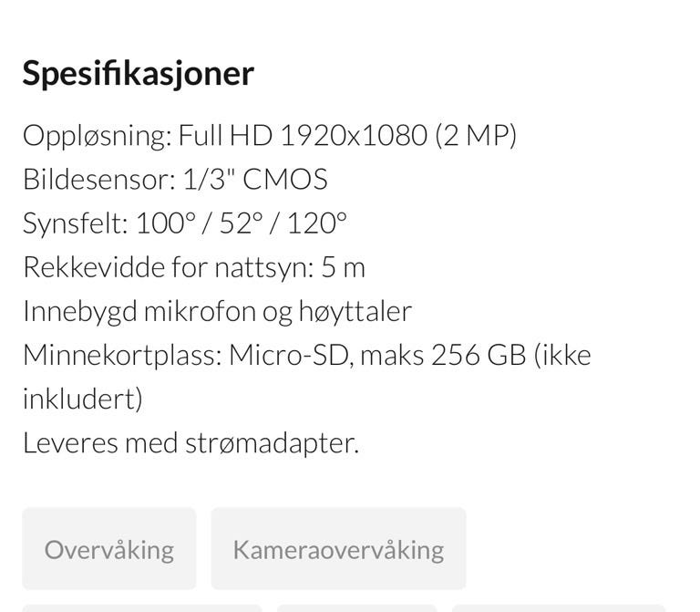Click the CMOS sensor type word

[x=285, y=180]
